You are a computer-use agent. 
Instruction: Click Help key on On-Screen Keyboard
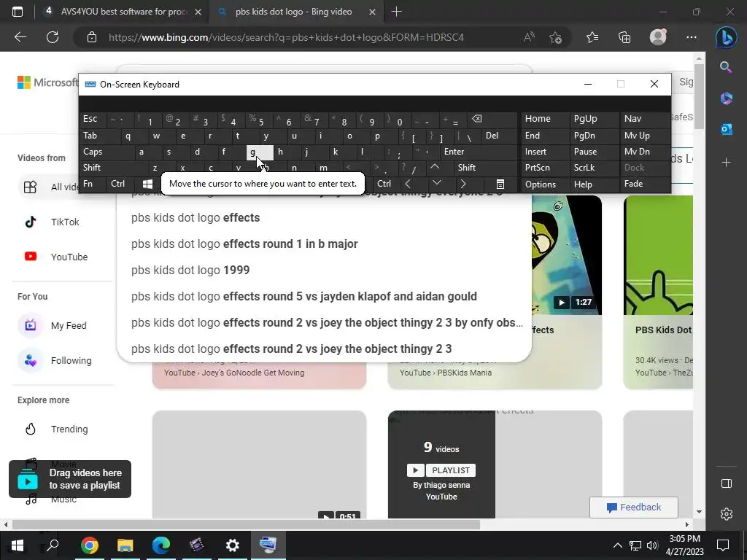click(x=594, y=184)
